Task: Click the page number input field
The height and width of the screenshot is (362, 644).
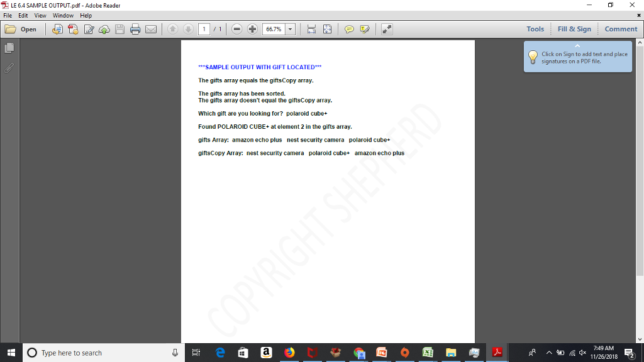Action: pyautogui.click(x=204, y=28)
